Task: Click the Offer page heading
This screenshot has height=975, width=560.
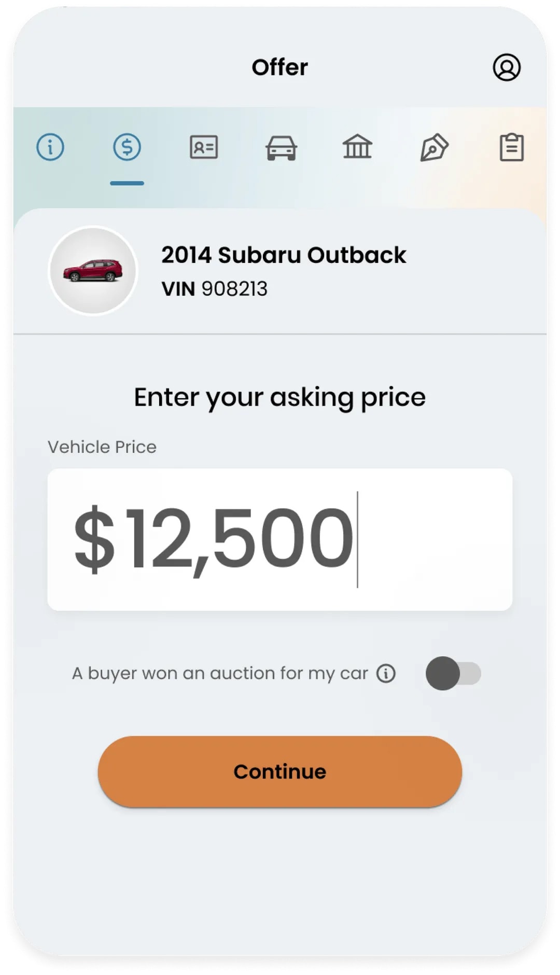Action: (280, 67)
